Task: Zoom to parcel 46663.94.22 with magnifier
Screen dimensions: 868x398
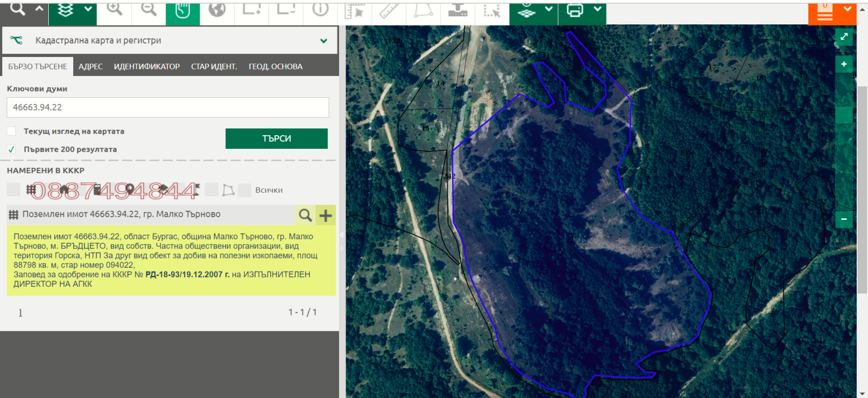Action: pos(305,216)
